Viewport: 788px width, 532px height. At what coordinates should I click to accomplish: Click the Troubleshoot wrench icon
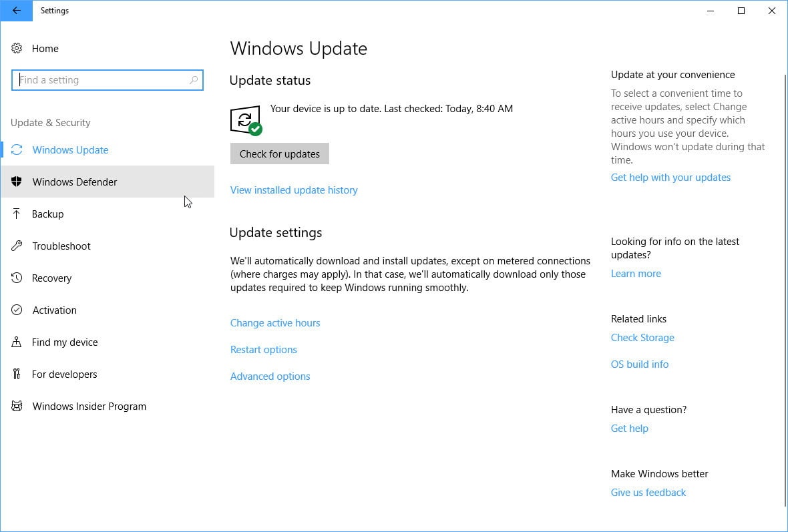pos(17,246)
